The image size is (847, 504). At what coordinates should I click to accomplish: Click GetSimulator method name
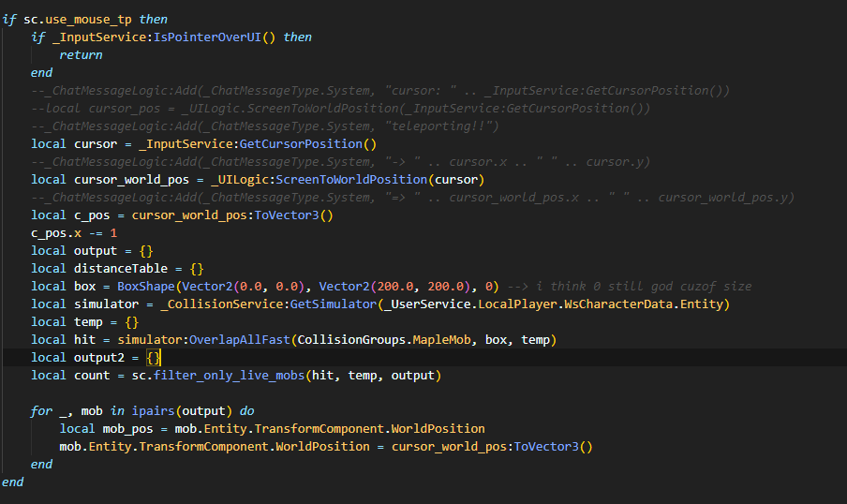(339, 304)
